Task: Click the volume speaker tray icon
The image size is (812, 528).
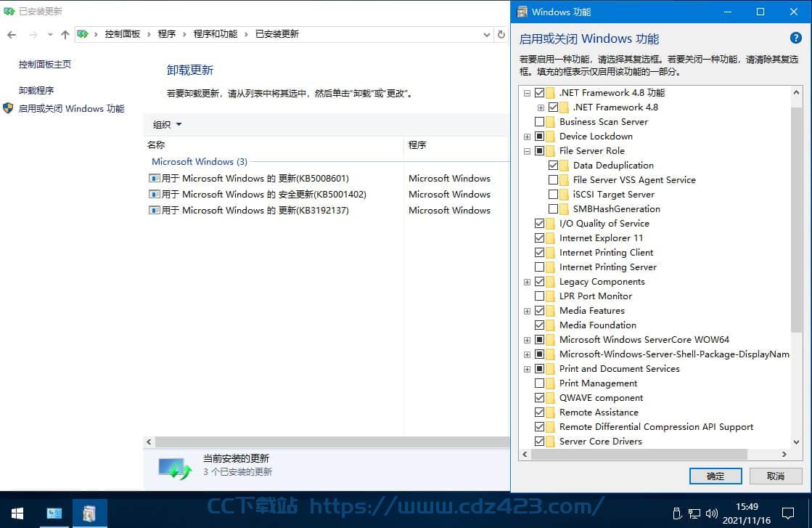Action: coord(712,513)
